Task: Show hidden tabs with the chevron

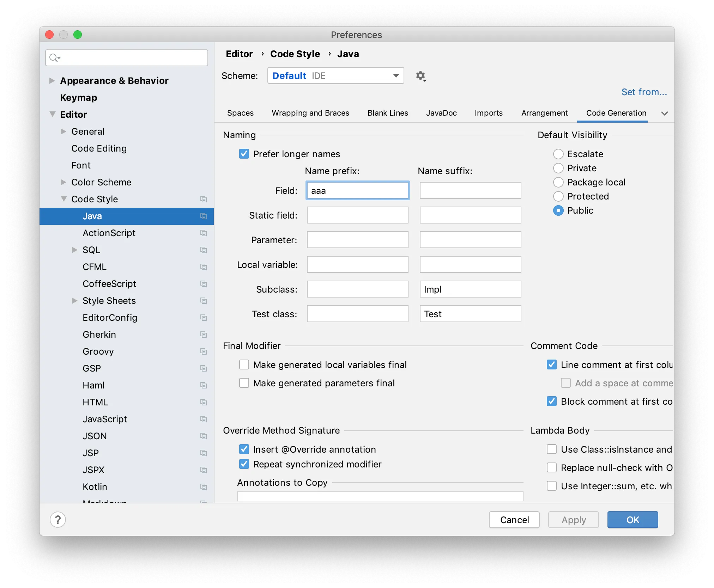Action: pos(664,113)
